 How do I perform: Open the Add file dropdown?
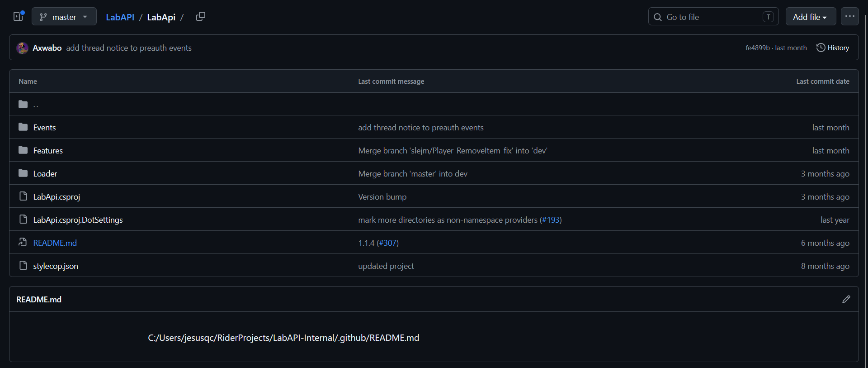pos(811,17)
